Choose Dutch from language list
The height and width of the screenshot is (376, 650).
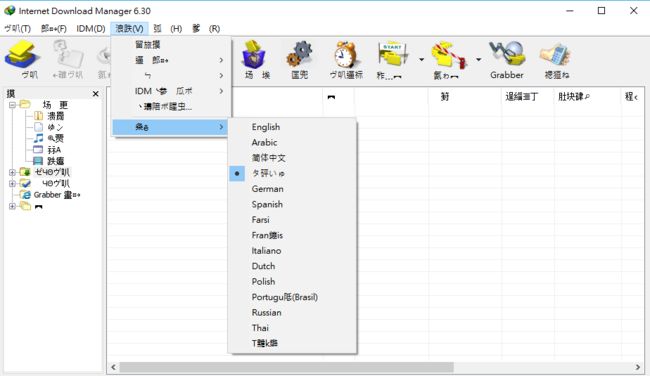[263, 266]
